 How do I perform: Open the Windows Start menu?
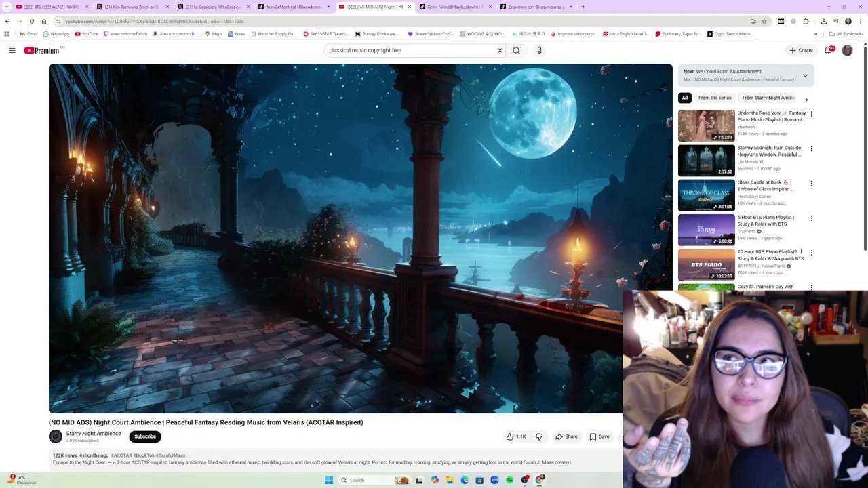(329, 480)
